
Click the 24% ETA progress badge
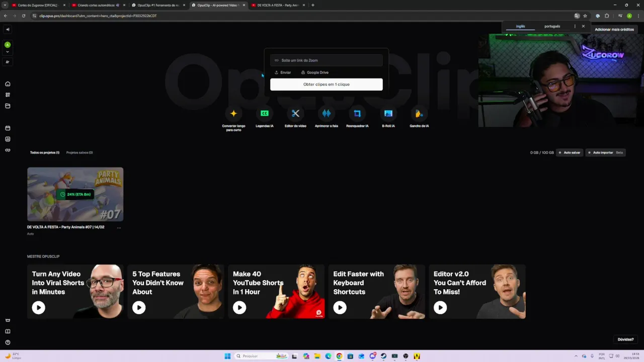(x=75, y=194)
